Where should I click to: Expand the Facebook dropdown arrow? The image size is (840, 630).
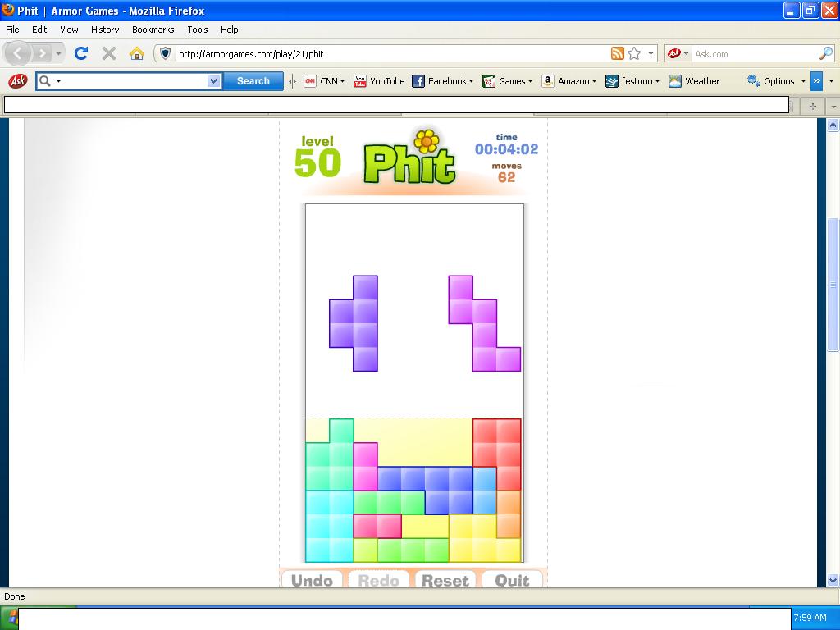pos(471,81)
